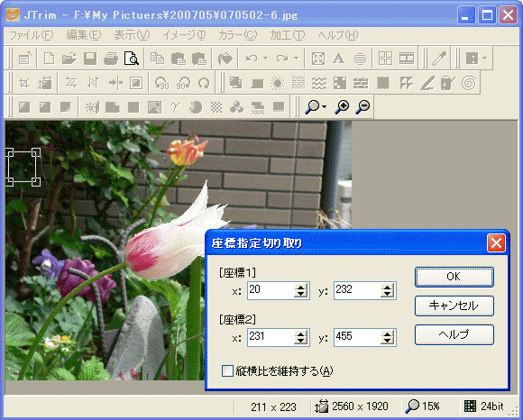Open the 加工(T) menu

tap(287, 34)
